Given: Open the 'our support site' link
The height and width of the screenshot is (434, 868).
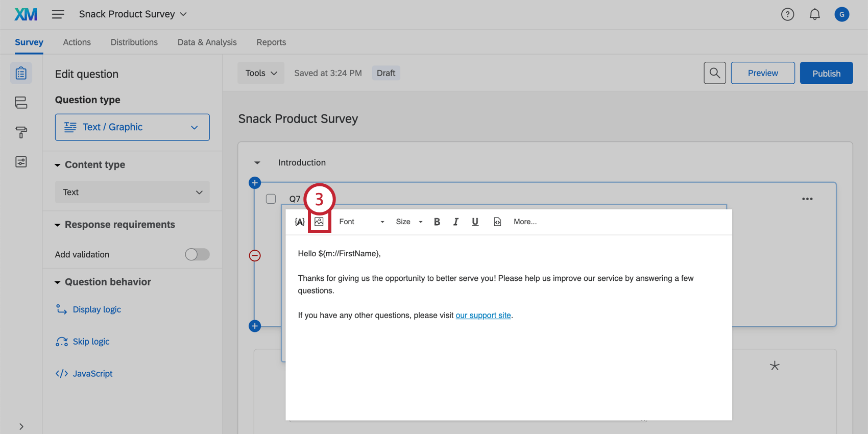Looking at the screenshot, I should pyautogui.click(x=483, y=316).
